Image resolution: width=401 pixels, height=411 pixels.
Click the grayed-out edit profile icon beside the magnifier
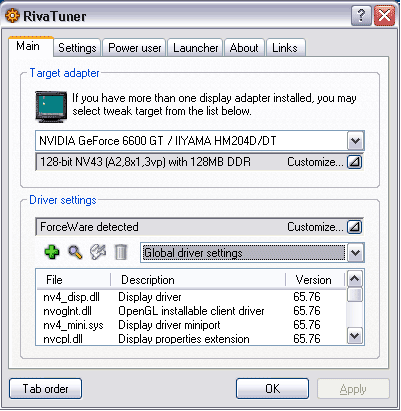click(98, 252)
